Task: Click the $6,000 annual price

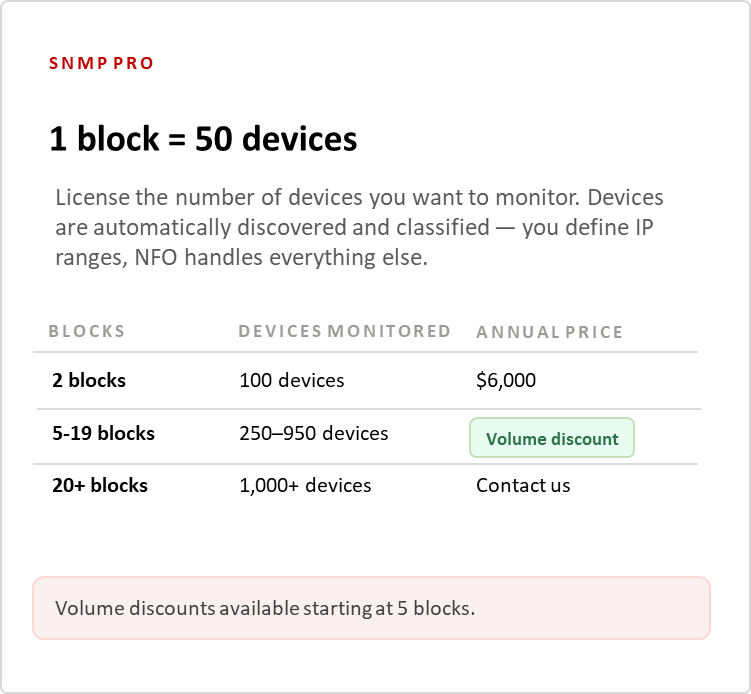Action: 506,380
